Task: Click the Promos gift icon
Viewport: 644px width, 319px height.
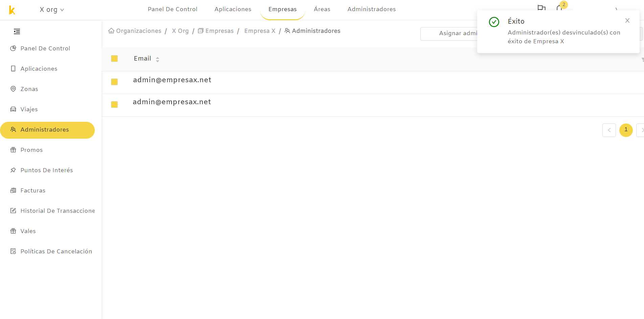Action: 13,150
